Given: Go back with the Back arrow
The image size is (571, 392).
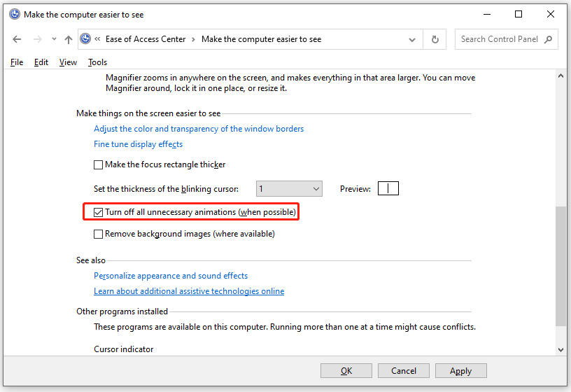Looking at the screenshot, I should pos(17,39).
